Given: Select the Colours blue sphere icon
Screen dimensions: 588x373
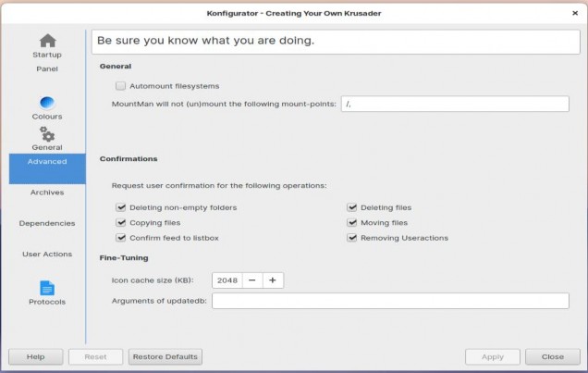Looking at the screenshot, I should [47, 103].
